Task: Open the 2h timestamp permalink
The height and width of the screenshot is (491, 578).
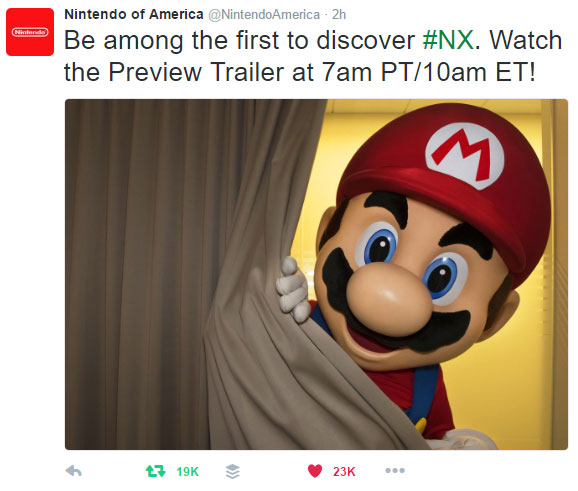Action: click(339, 14)
